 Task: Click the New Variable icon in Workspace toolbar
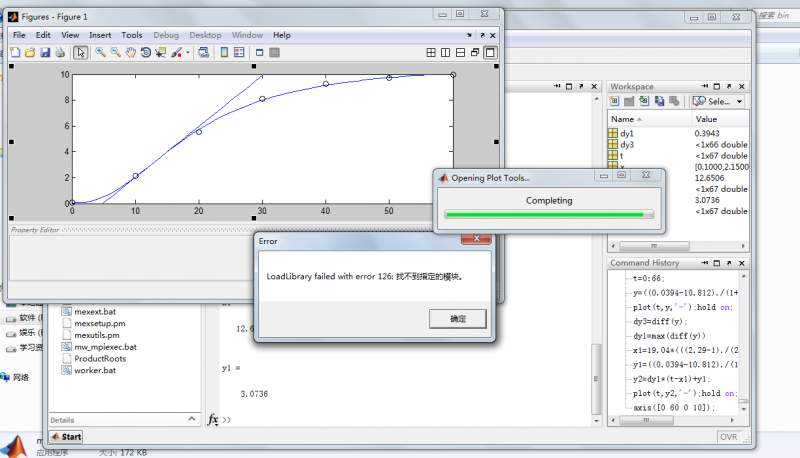[614, 101]
